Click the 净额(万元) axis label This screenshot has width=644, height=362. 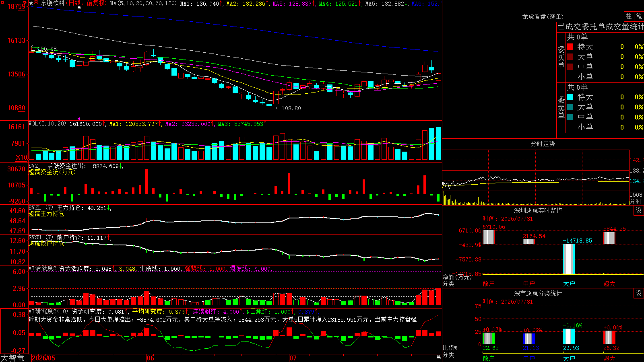click(457, 277)
